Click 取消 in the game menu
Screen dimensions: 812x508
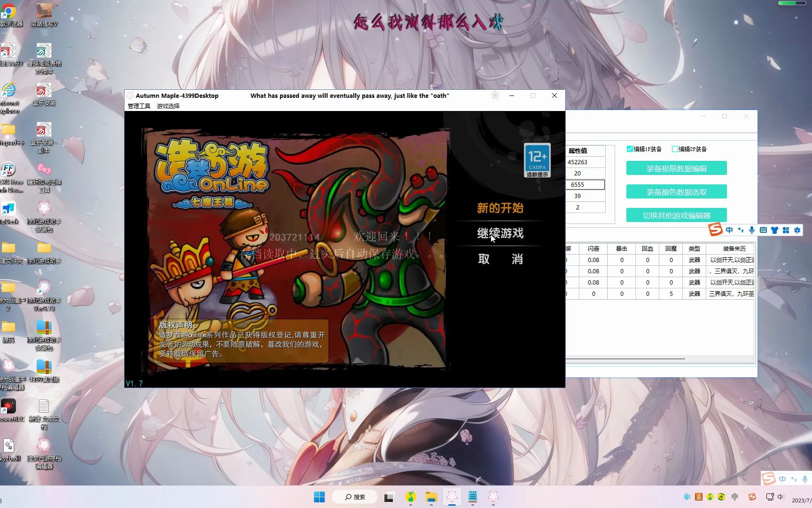pos(500,259)
